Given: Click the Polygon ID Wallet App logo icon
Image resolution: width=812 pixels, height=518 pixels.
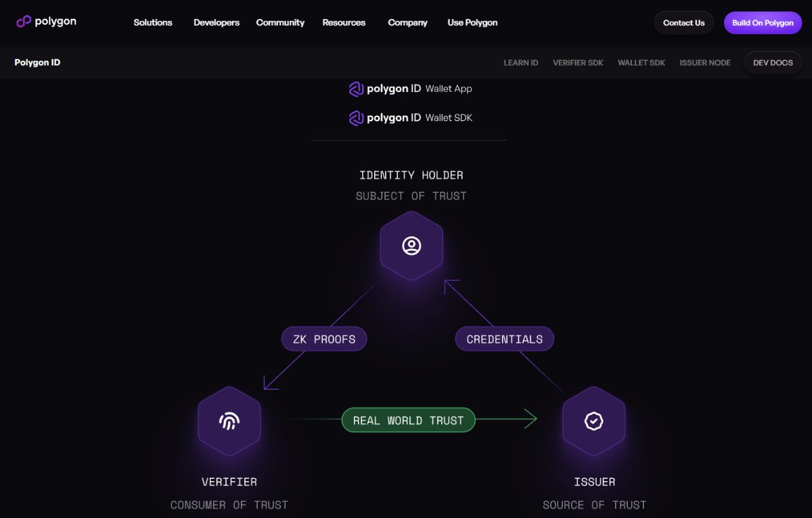Looking at the screenshot, I should point(357,89).
